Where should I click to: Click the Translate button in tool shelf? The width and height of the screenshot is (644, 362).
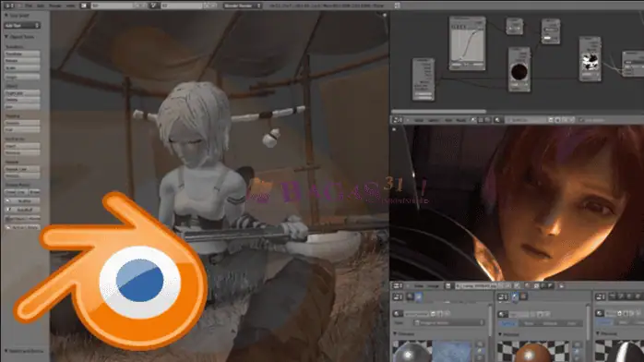(22, 54)
